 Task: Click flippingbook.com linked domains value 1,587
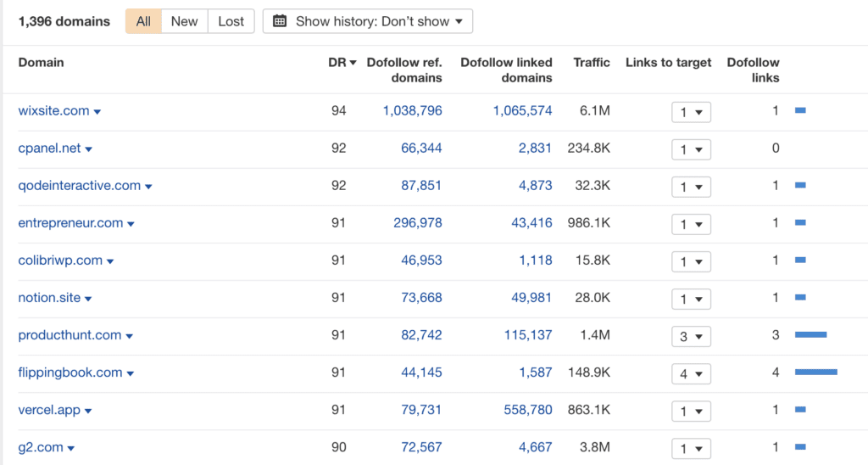[x=536, y=373]
